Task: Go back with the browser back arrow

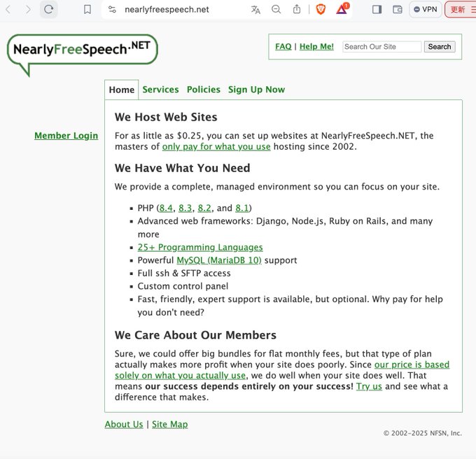Action: (x=8, y=10)
